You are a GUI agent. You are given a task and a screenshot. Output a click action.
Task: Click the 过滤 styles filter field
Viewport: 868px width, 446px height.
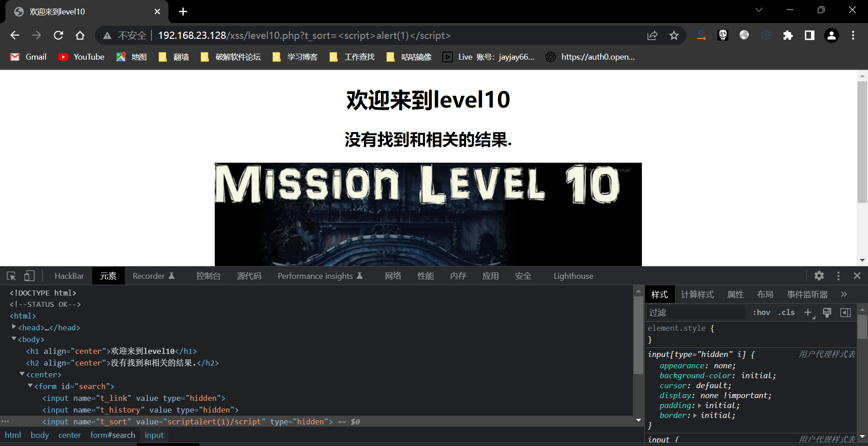pos(696,312)
